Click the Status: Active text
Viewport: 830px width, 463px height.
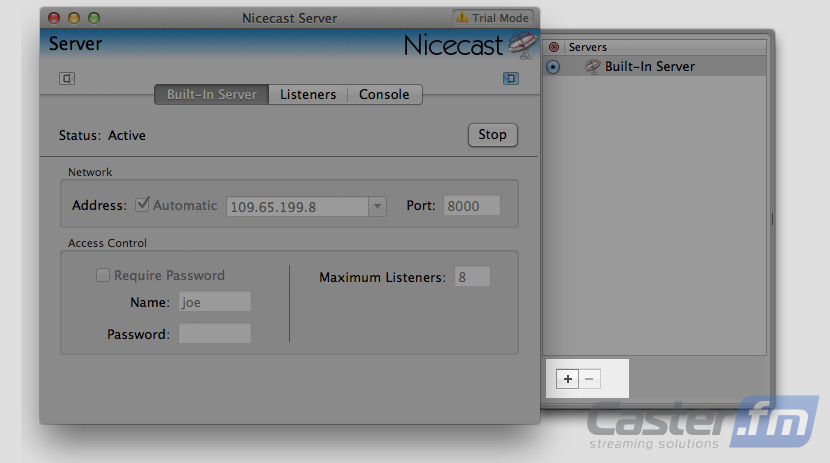(x=102, y=135)
